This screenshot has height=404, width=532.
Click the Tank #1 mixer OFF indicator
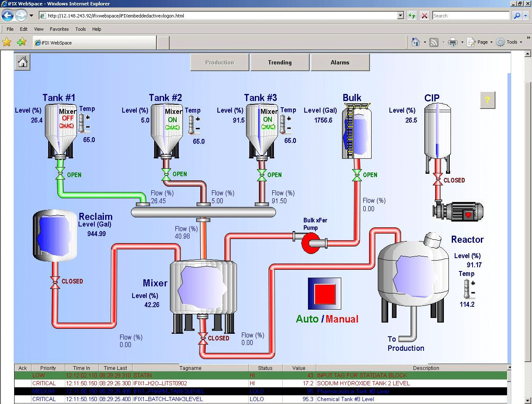coord(67,122)
